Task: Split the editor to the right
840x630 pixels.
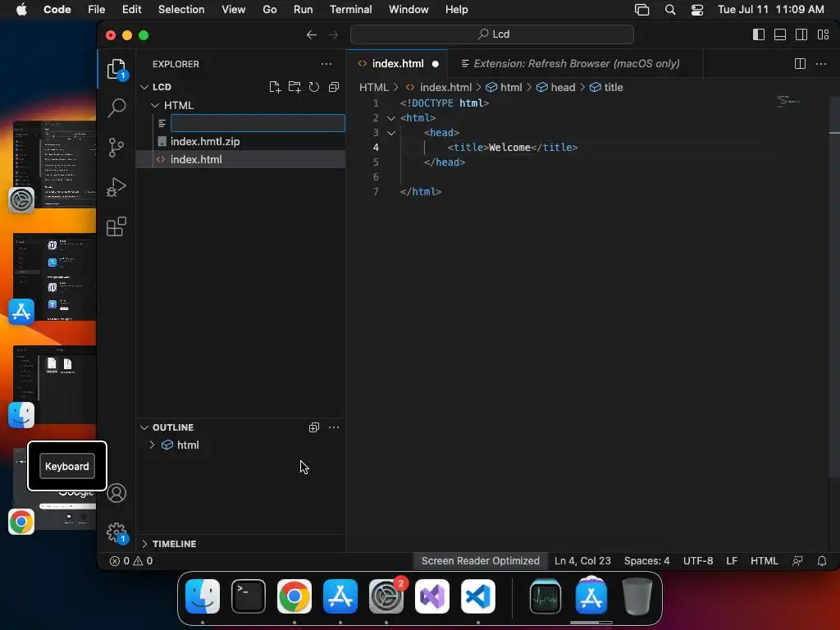Action: tap(800, 64)
